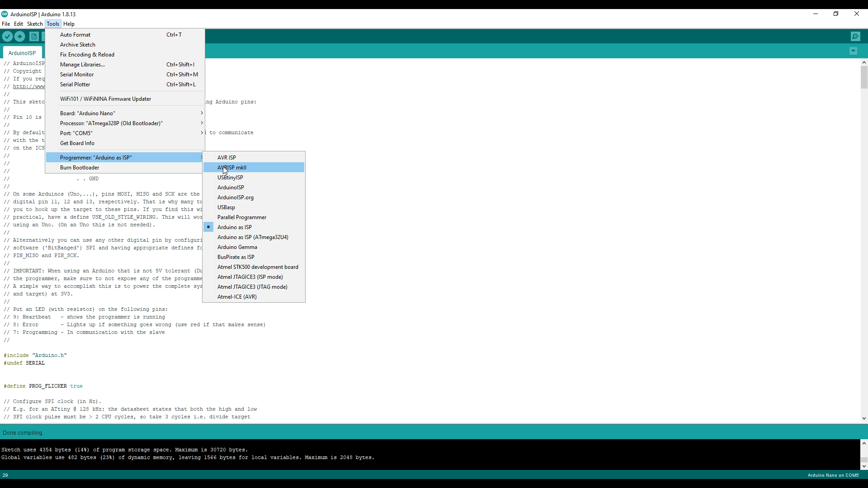The image size is (868, 488).
Task: Minimize the Arduino IDE window
Action: tap(816, 14)
